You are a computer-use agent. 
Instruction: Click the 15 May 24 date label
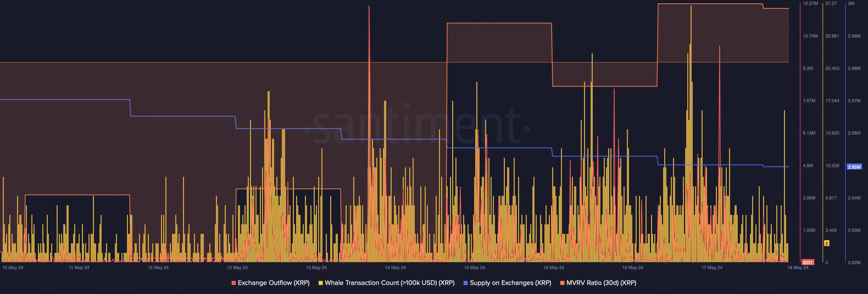[474, 268]
